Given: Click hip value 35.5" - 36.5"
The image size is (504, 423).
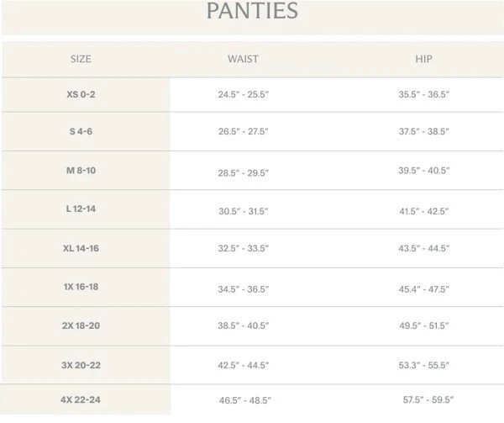Looking at the screenshot, I should pos(423,95).
